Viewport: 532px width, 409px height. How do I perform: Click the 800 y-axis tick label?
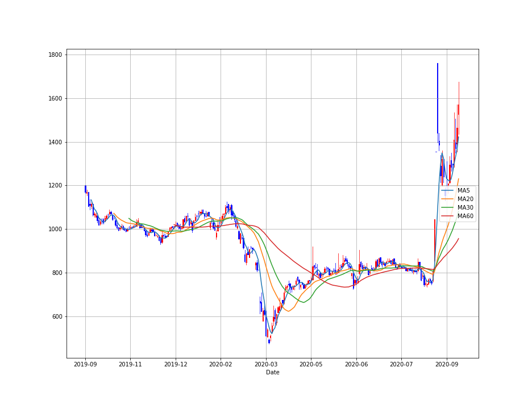coord(57,273)
